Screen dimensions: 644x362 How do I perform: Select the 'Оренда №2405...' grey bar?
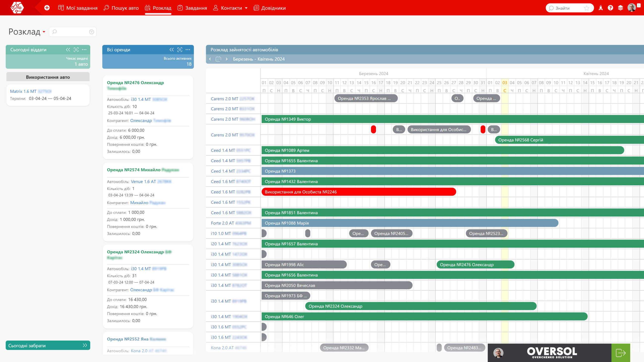click(392, 233)
